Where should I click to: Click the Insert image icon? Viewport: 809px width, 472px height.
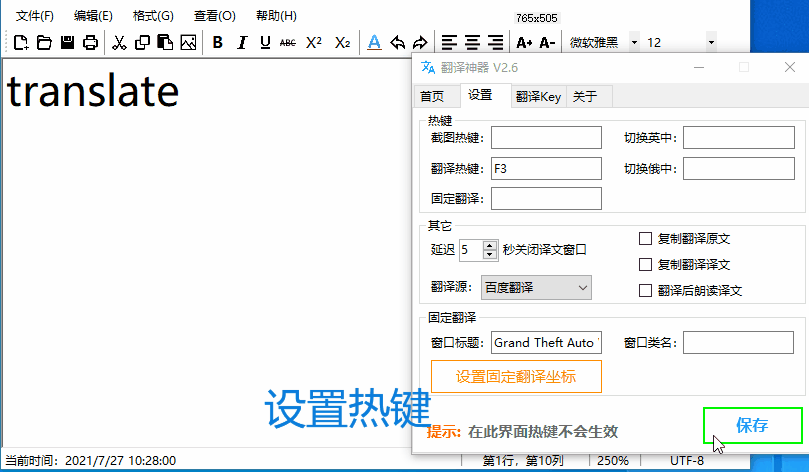tap(188, 42)
